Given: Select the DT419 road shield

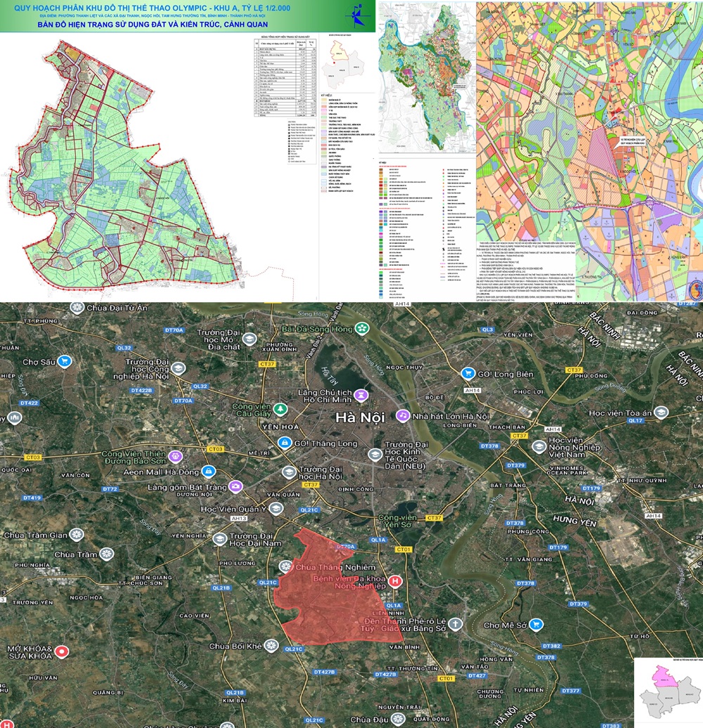Looking at the screenshot, I should (32, 498).
